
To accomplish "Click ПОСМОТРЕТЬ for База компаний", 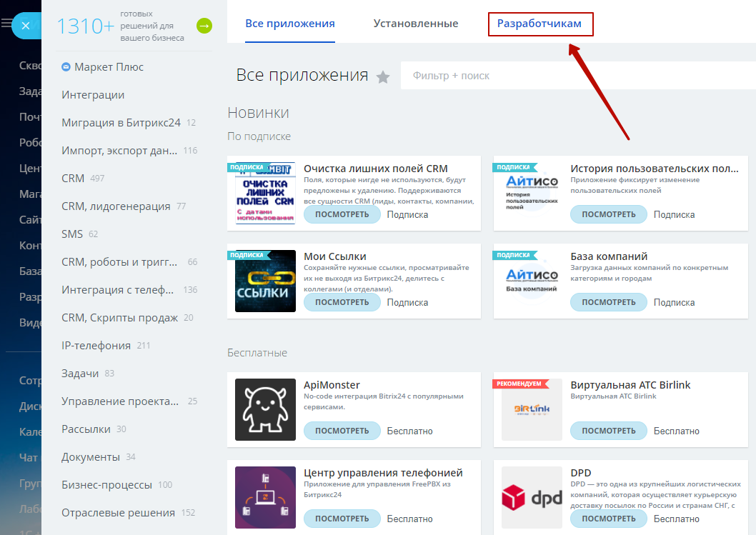I will 609,302.
